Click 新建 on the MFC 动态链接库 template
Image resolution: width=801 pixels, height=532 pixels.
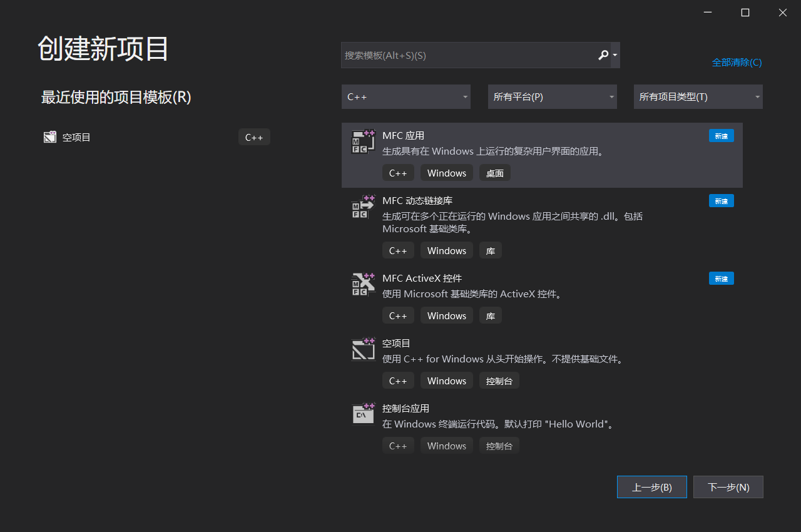(721, 200)
